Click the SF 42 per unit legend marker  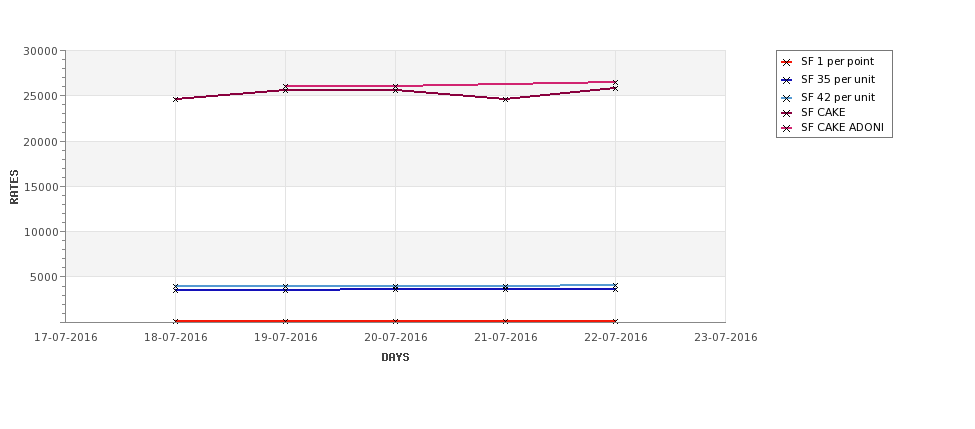point(787,98)
